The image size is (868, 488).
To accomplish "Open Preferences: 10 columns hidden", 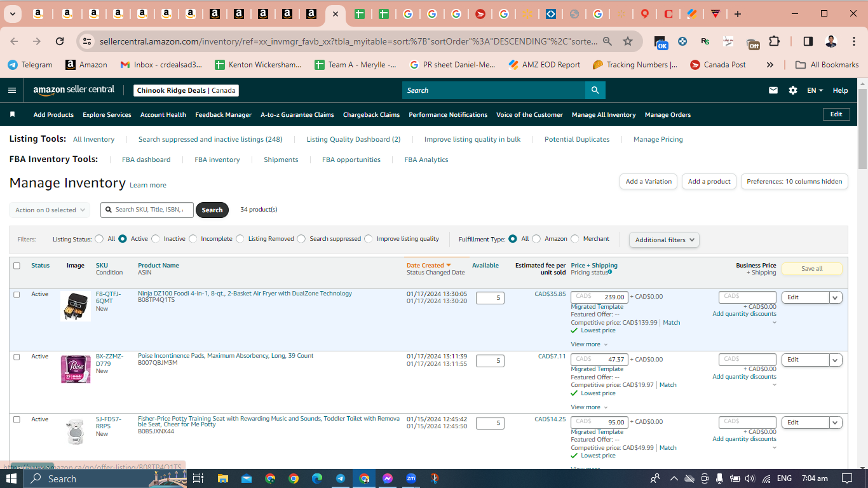I will [794, 181].
